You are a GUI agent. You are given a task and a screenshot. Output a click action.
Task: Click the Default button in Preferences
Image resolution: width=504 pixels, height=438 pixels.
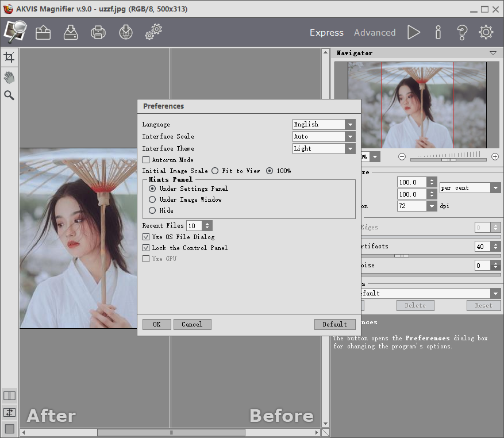pyautogui.click(x=335, y=324)
